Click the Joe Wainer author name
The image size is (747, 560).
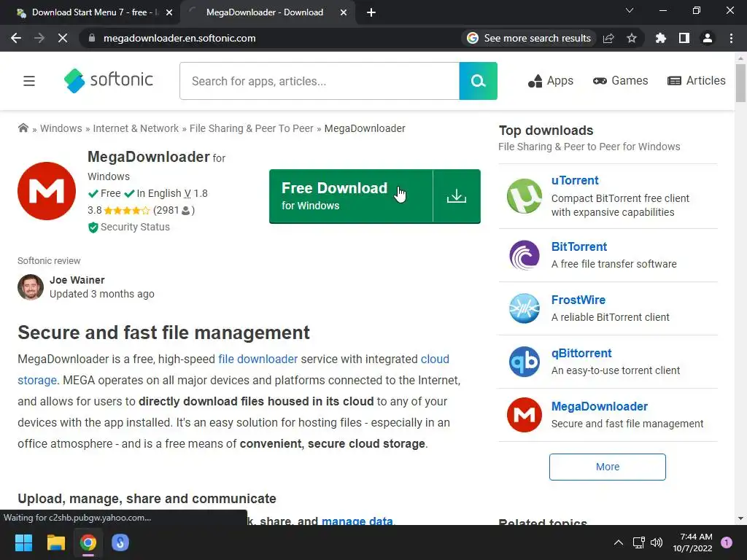pos(77,280)
